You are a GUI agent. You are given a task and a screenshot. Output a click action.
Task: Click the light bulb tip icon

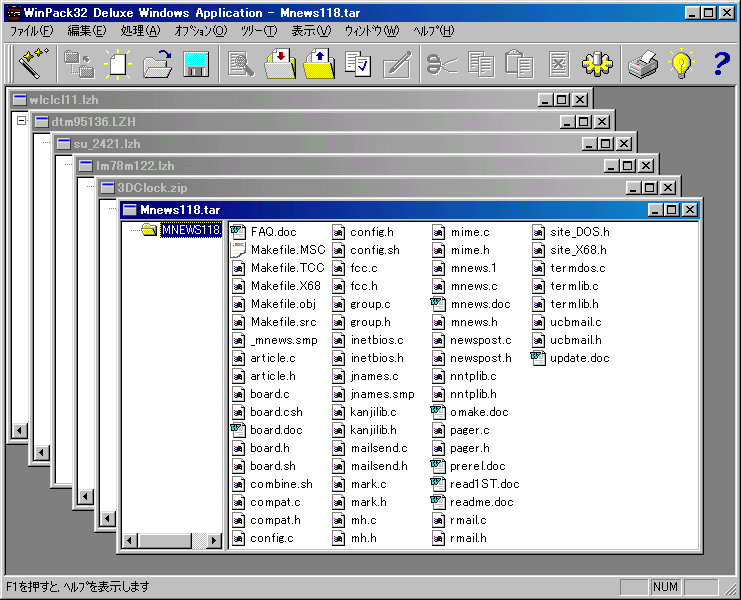coord(681,63)
